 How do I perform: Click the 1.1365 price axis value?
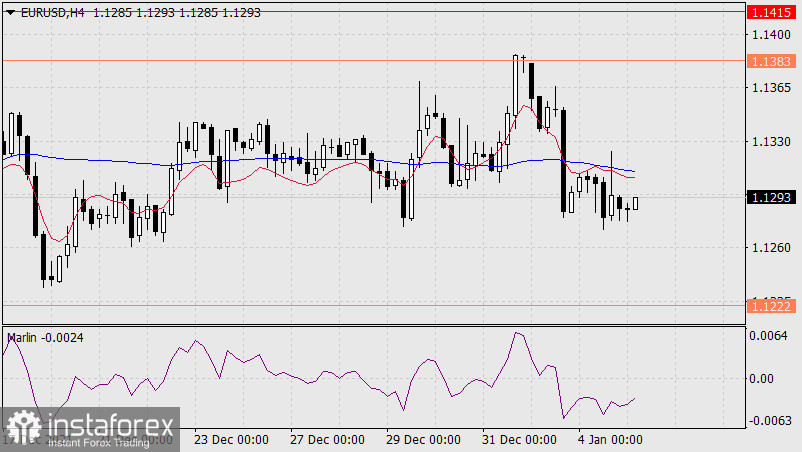771,88
